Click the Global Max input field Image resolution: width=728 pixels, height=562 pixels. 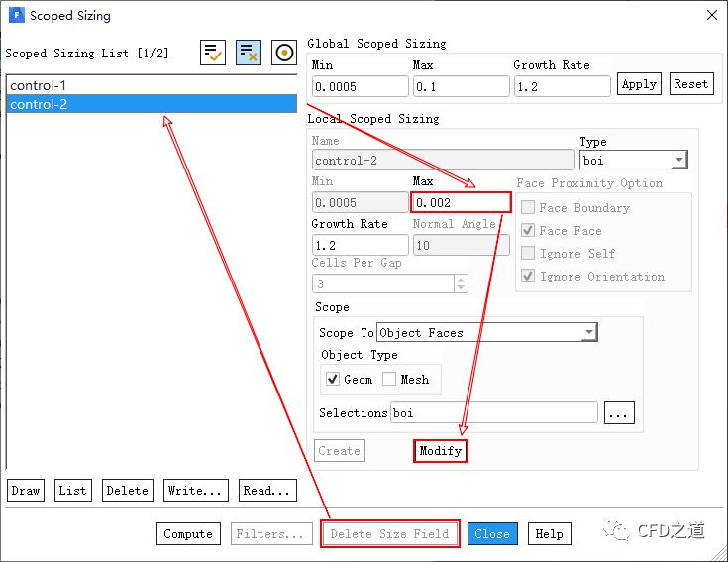tap(461, 86)
